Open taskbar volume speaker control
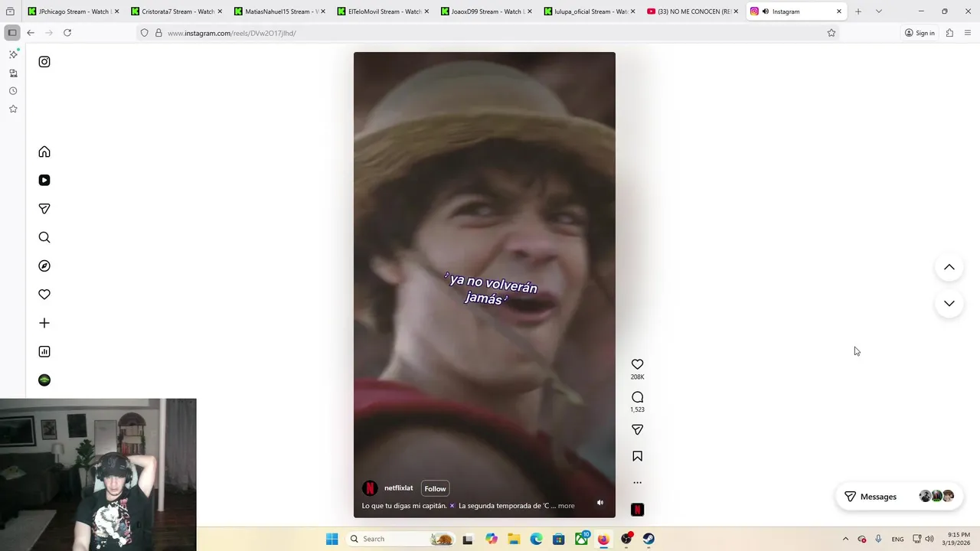Image resolution: width=980 pixels, height=551 pixels. (929, 539)
